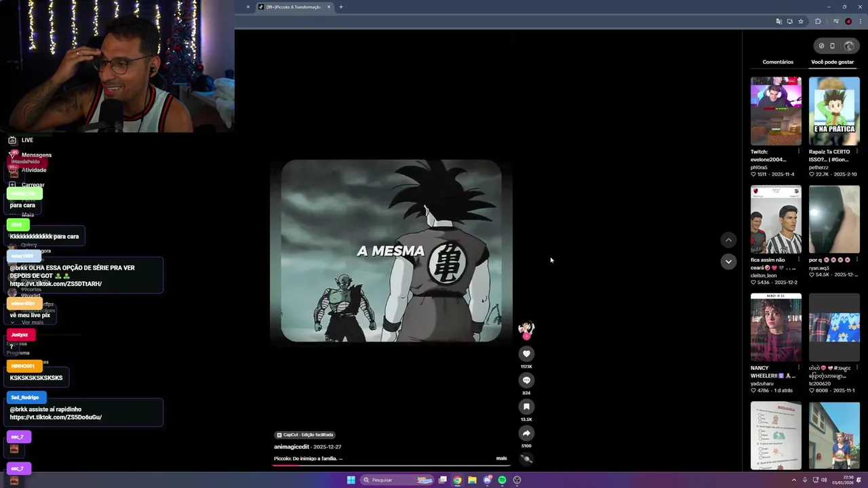This screenshot has height=488, width=868.
Task: Open the Chrome extensions puzzle icon
Action: pos(818,22)
